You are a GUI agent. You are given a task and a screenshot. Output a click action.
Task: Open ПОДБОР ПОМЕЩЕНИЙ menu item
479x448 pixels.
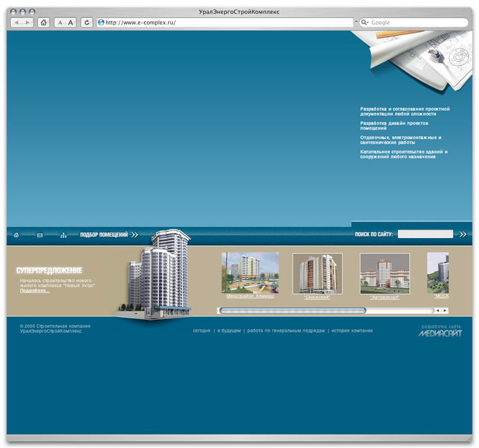pos(104,235)
